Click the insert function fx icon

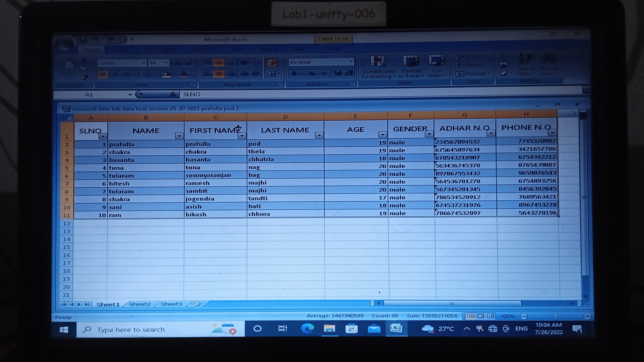(172, 94)
